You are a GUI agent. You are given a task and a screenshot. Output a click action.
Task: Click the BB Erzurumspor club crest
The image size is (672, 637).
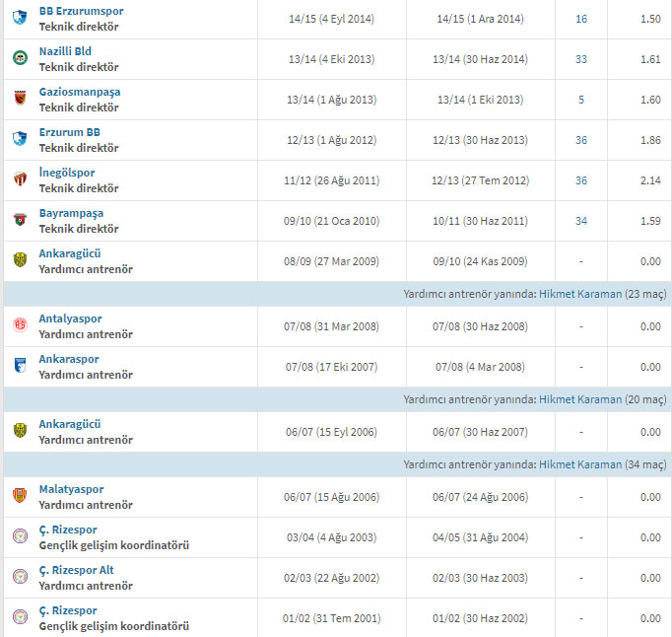coord(20,18)
